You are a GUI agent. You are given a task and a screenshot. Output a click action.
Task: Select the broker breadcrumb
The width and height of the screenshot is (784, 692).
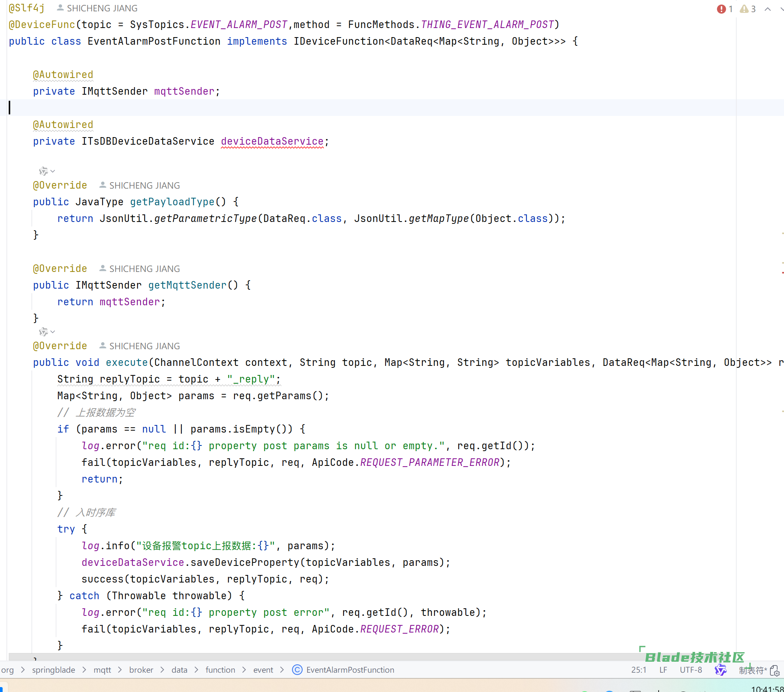click(141, 670)
